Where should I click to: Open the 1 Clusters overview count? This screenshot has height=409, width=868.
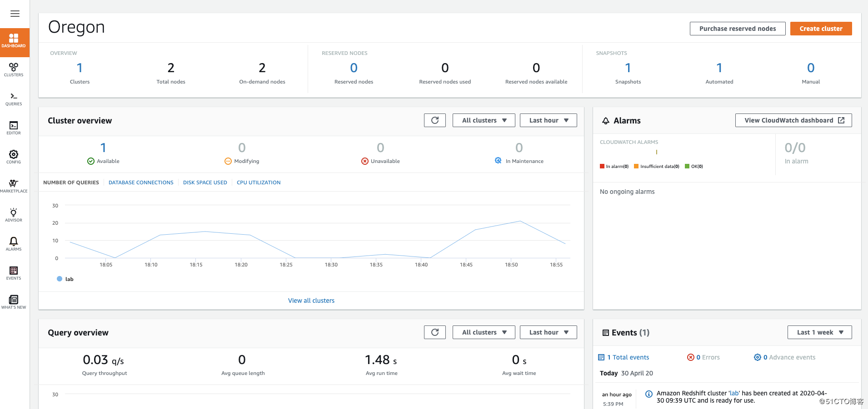(x=80, y=68)
